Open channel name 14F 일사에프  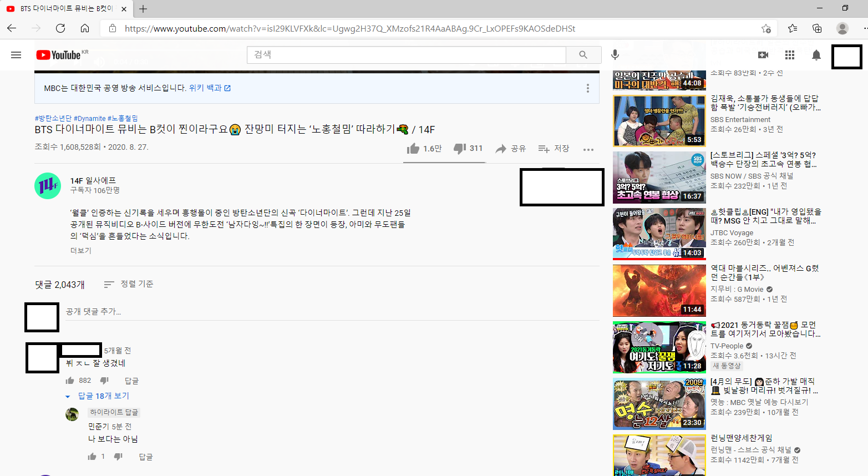tap(93, 181)
